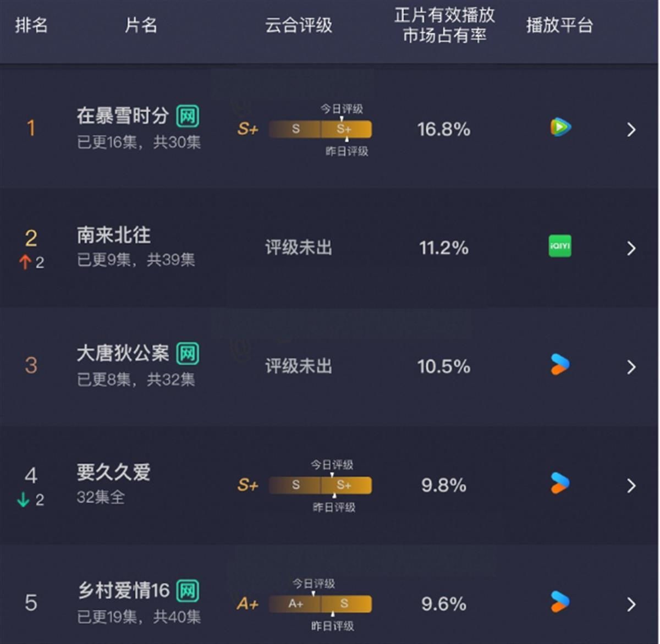The image size is (660, 644).
Task: Click the 网 badge next to 乡村爱情16
Action: (x=188, y=591)
